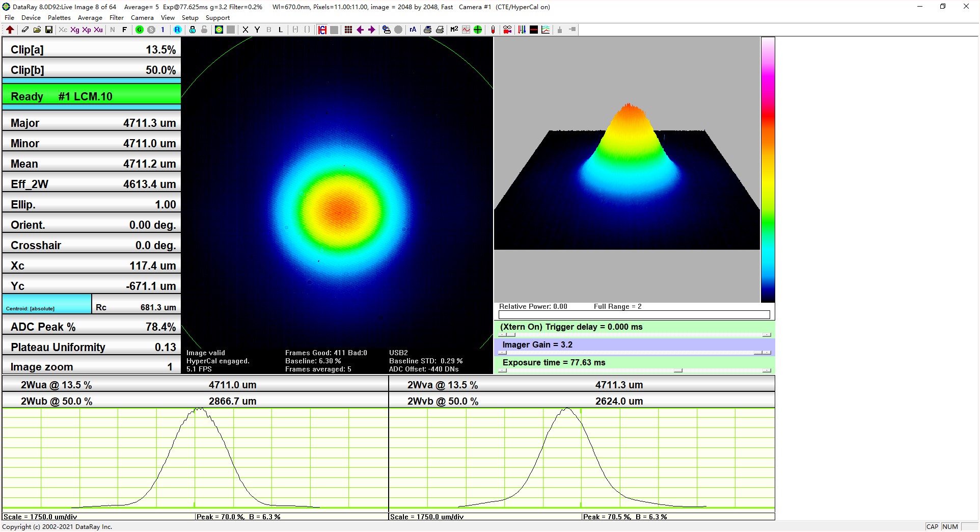Click the Clip[a] 13.5% button
Viewport: 980px width, 532px height.
click(92, 49)
